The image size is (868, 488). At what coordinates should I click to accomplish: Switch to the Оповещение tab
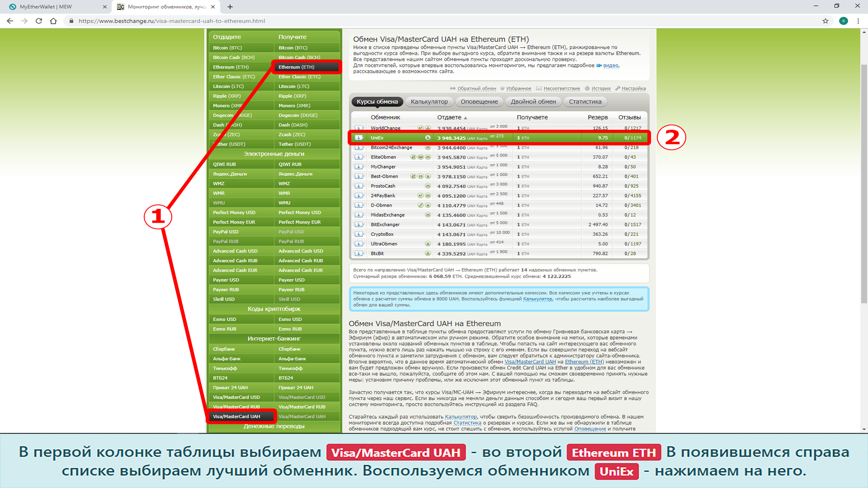coord(479,102)
